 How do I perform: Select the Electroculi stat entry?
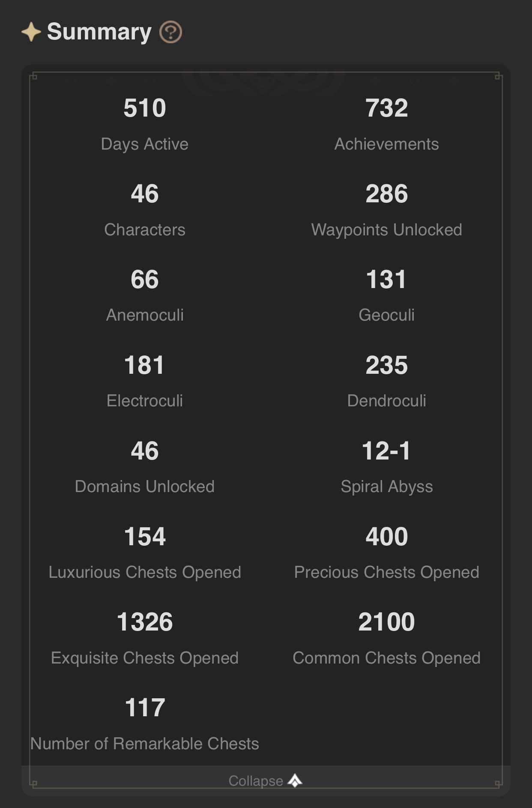[x=145, y=381]
